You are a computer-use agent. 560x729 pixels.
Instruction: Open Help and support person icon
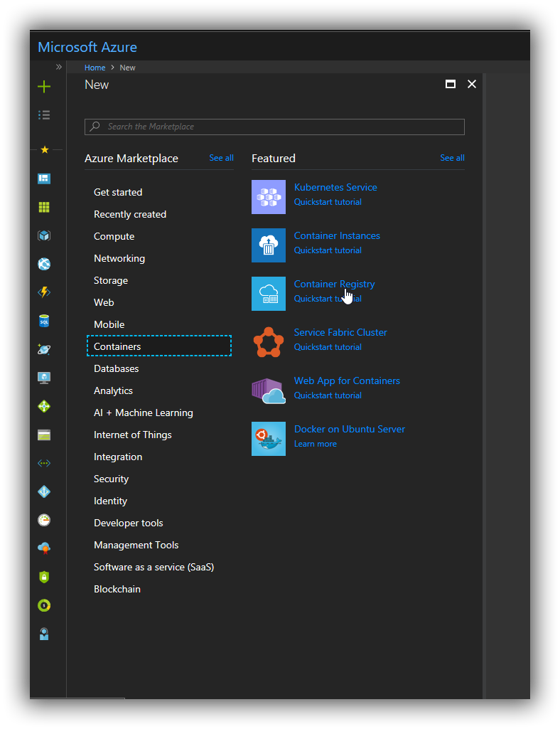point(44,634)
